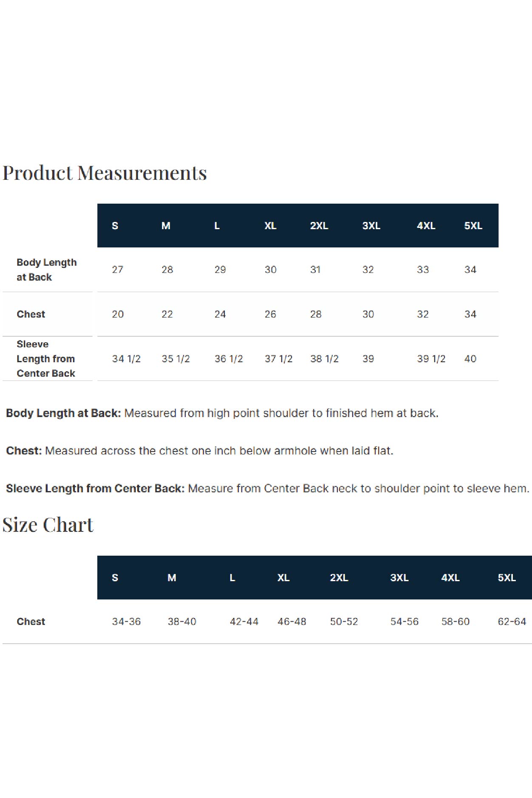Select the 5XL header in the Size Chart table
Image resolution: width=532 pixels, height=798 pixels.
(x=507, y=578)
